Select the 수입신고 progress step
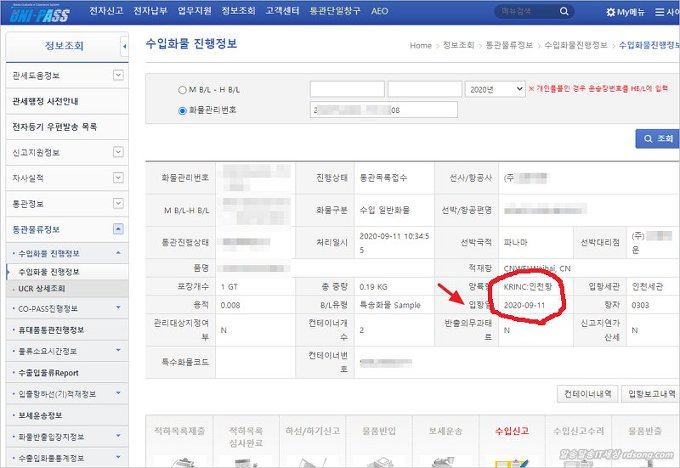 coord(512,441)
